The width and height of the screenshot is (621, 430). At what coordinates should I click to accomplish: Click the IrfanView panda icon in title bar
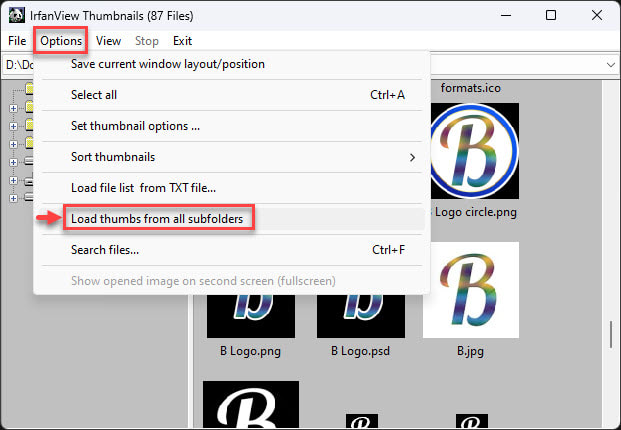17,15
